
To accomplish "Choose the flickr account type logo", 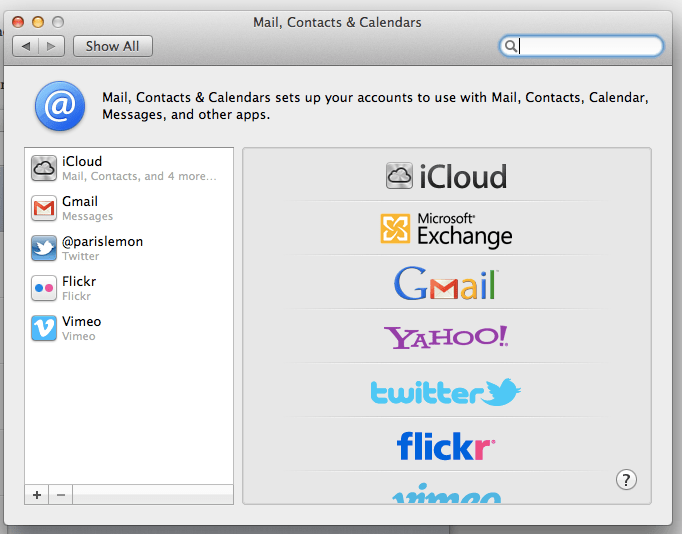I will click(x=446, y=445).
